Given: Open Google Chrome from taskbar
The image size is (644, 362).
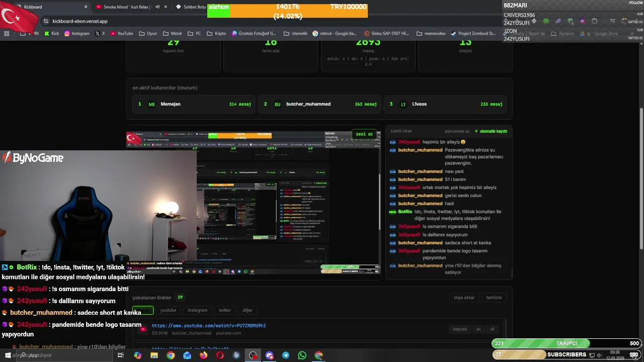Looking at the screenshot, I should pyautogui.click(x=171, y=355).
